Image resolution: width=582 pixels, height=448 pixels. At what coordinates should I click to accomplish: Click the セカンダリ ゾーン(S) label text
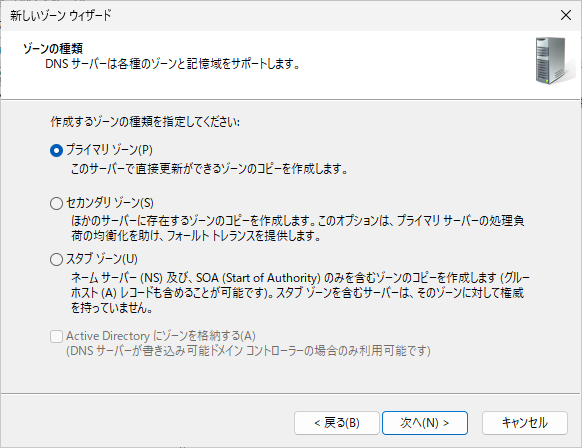click(x=110, y=203)
